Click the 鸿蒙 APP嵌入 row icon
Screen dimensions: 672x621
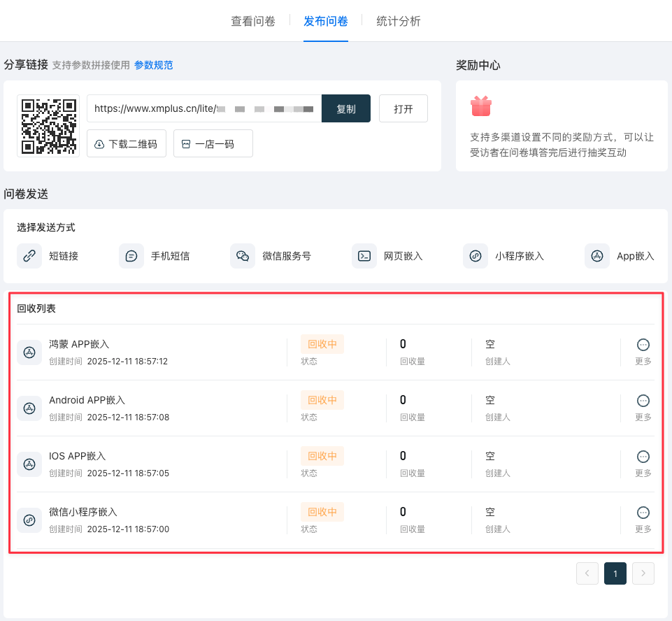[x=29, y=352]
